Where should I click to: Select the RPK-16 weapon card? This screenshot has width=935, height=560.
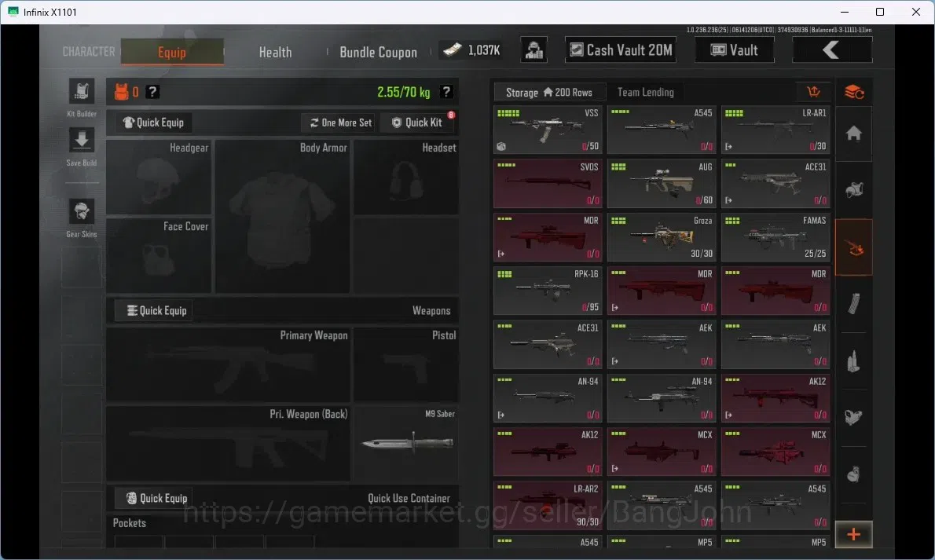point(548,291)
